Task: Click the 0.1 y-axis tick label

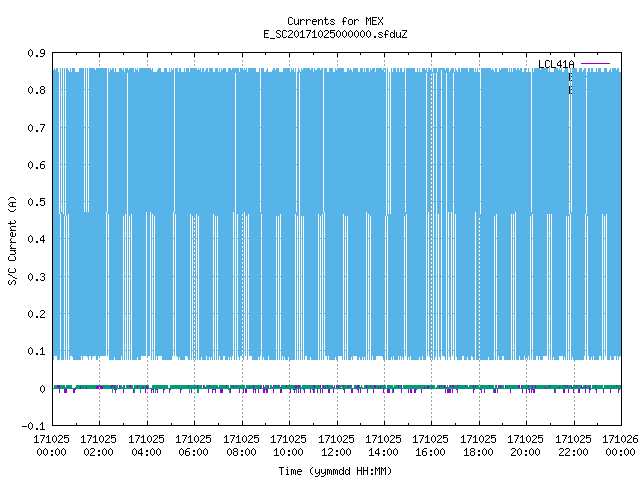Action: coord(36,351)
